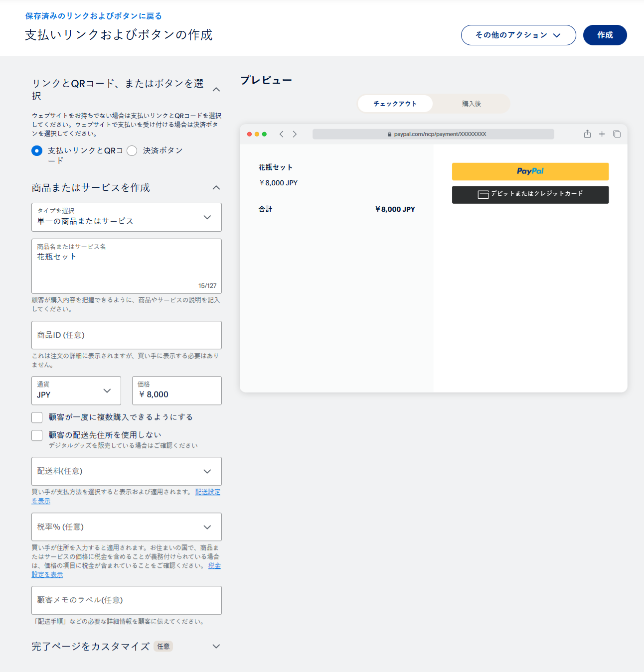Expand 完了ページをカスタマイズ section

pos(216,647)
